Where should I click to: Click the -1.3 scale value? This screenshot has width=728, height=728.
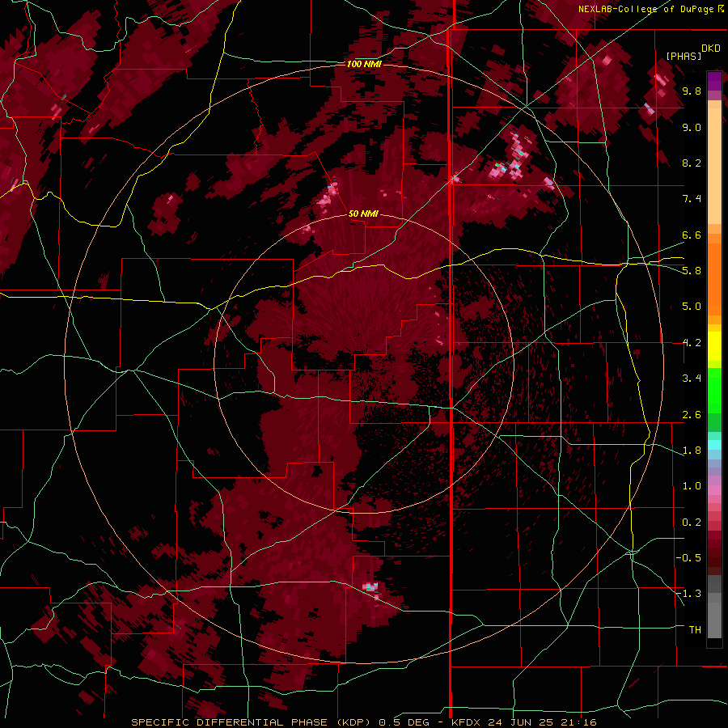[x=689, y=594]
